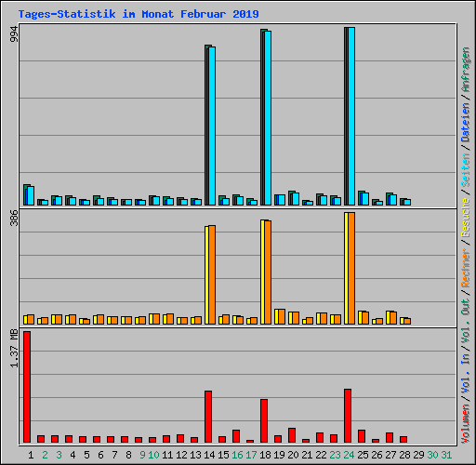Image resolution: width=476 pixels, height=465 pixels.
Task: Click the 'Rechner' legend label
Action: (466, 268)
